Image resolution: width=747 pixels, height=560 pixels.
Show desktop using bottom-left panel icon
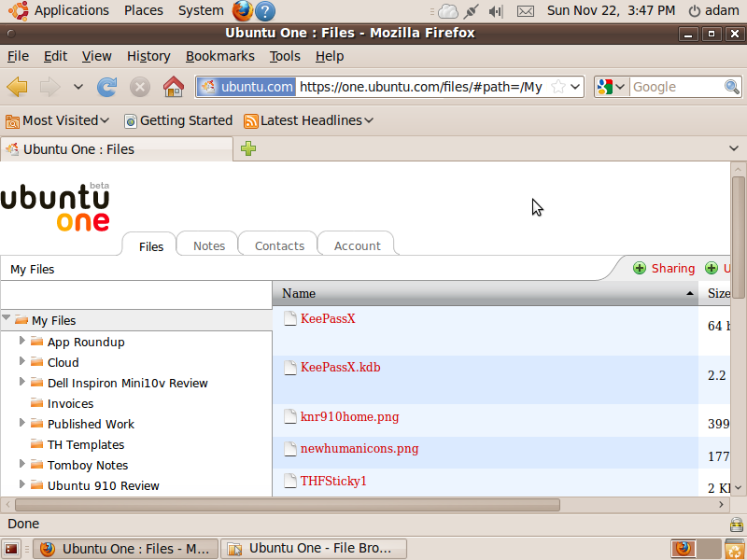pyautogui.click(x=11, y=549)
